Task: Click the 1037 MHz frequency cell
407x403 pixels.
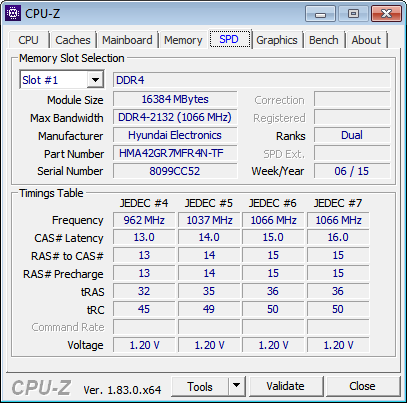Action: tap(209, 220)
